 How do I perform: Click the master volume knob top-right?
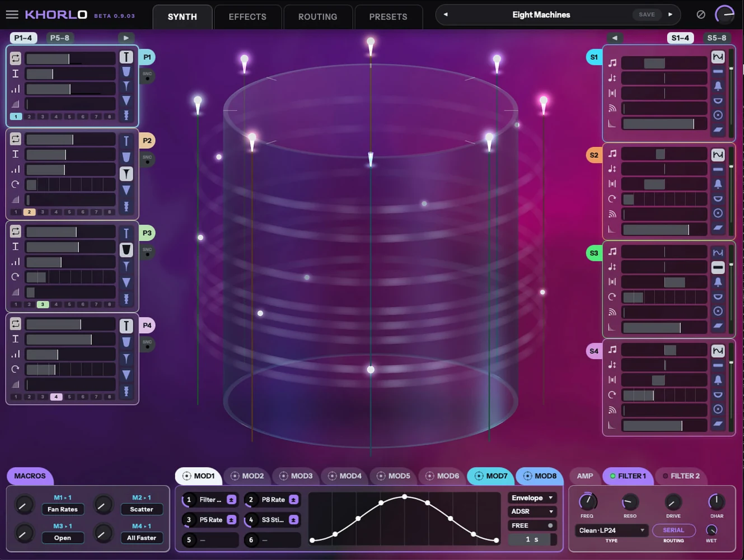tap(725, 15)
